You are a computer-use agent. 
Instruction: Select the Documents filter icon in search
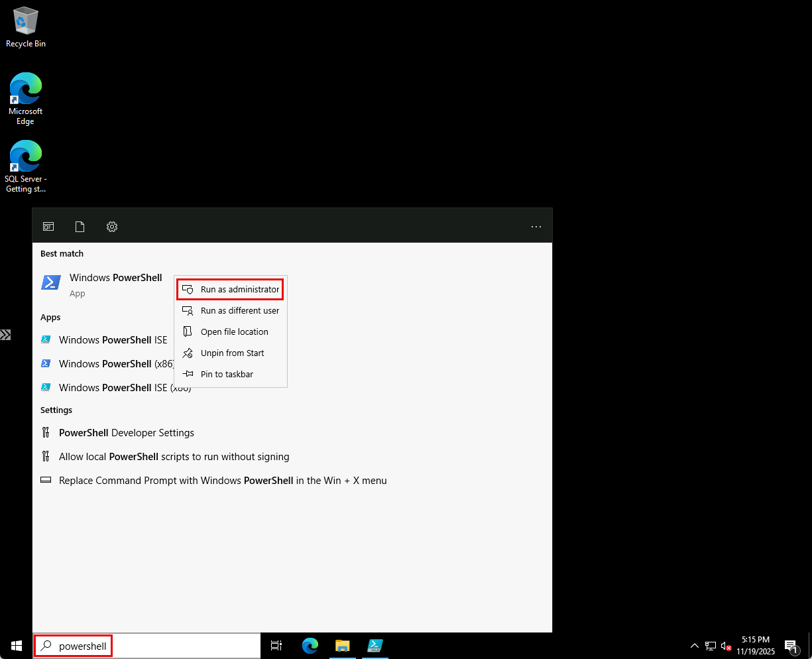click(x=80, y=226)
